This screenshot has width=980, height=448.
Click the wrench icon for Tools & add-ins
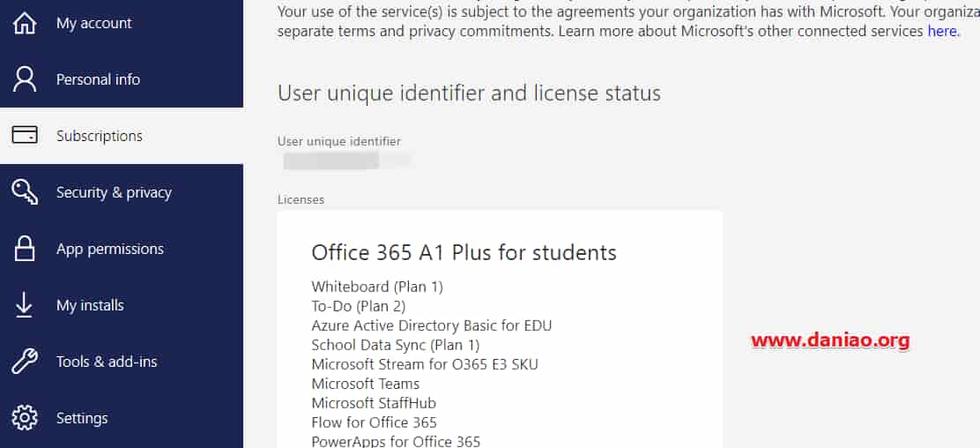pos(25,362)
